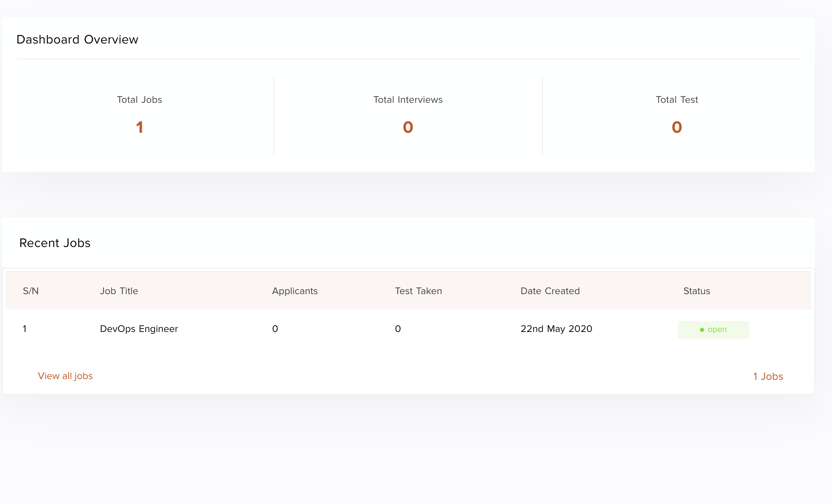Click the S/N column header

point(31,291)
